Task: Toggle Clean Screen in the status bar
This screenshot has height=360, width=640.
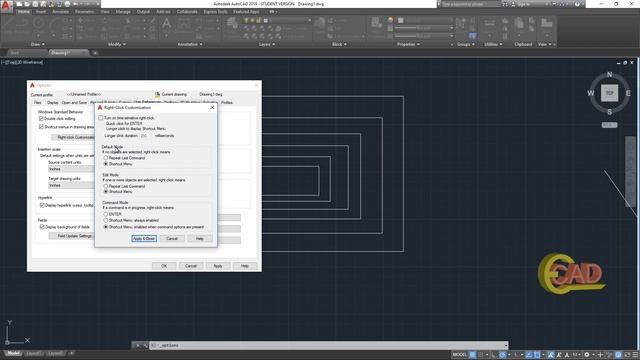Action: coord(627,355)
